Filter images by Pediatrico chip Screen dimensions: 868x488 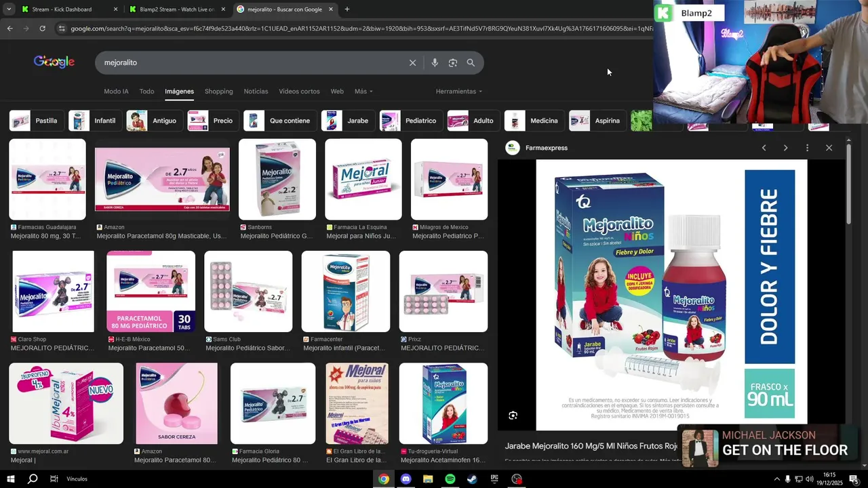412,121
